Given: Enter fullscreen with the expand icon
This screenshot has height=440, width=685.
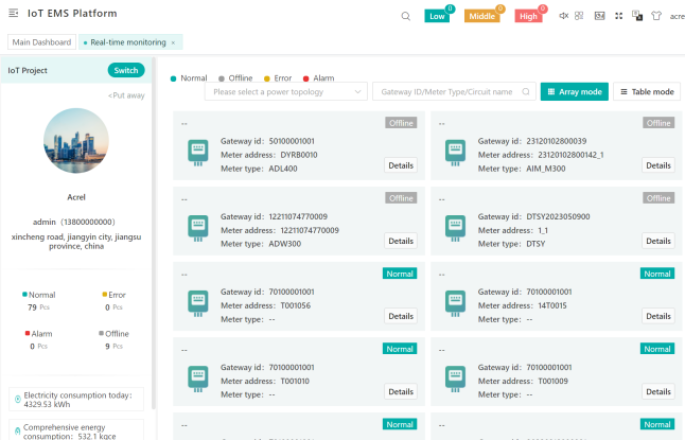Looking at the screenshot, I should (x=618, y=16).
